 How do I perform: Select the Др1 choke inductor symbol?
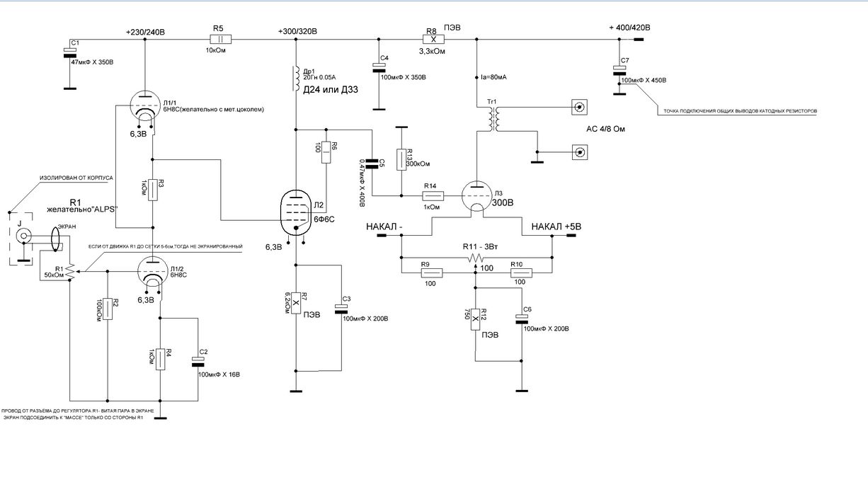point(295,79)
